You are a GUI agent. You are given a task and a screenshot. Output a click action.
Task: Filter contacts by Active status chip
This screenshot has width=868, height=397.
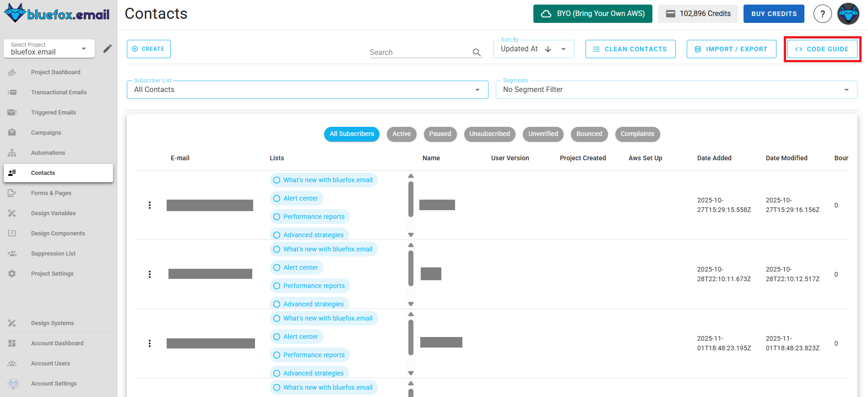pos(401,134)
